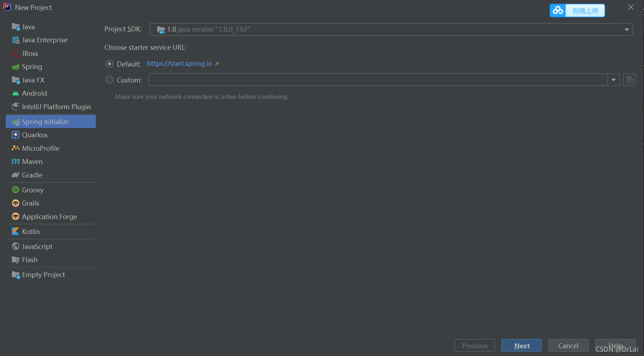Select the Maven m icon

16,161
